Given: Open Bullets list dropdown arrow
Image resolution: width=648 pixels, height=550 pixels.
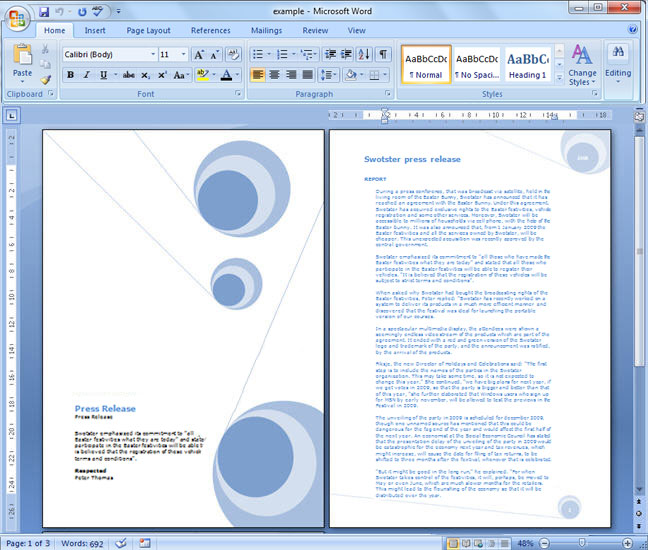Looking at the screenshot, I should pos(269,54).
